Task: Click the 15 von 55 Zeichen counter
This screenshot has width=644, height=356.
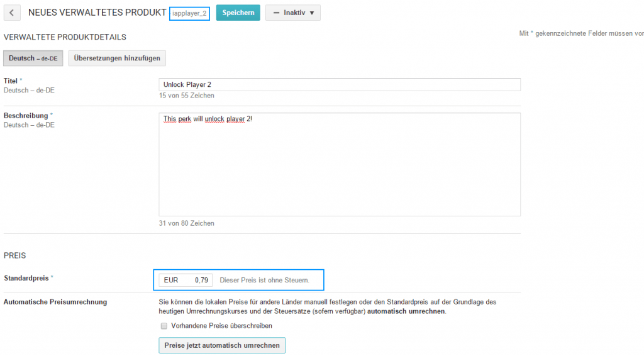Action: [186, 96]
